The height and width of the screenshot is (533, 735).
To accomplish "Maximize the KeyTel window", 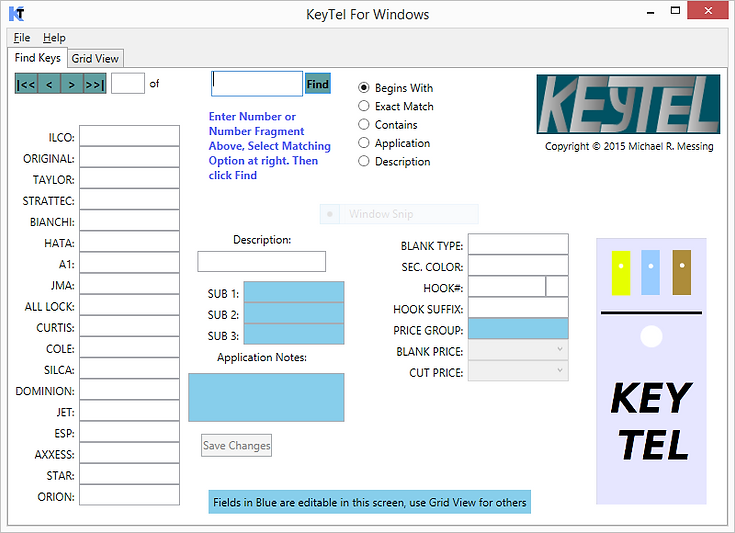I will point(675,11).
